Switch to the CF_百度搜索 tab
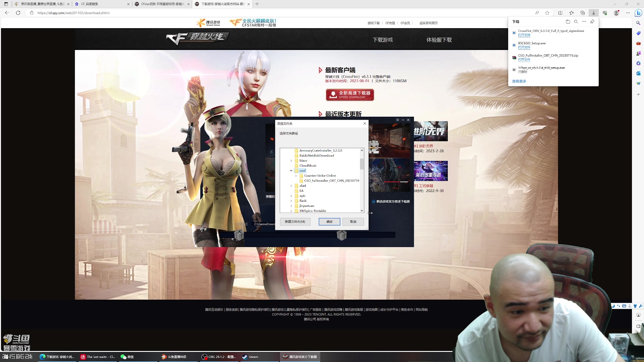 (102, 4)
